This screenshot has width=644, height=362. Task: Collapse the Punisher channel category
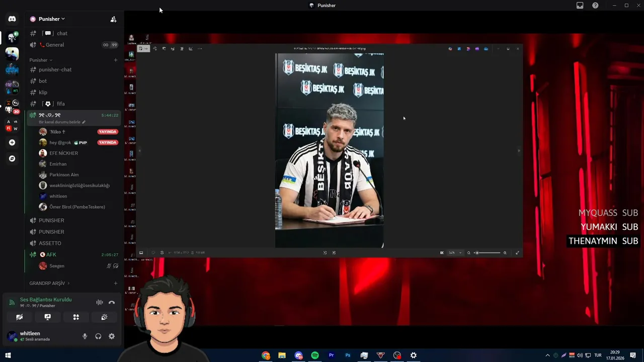pos(41,60)
